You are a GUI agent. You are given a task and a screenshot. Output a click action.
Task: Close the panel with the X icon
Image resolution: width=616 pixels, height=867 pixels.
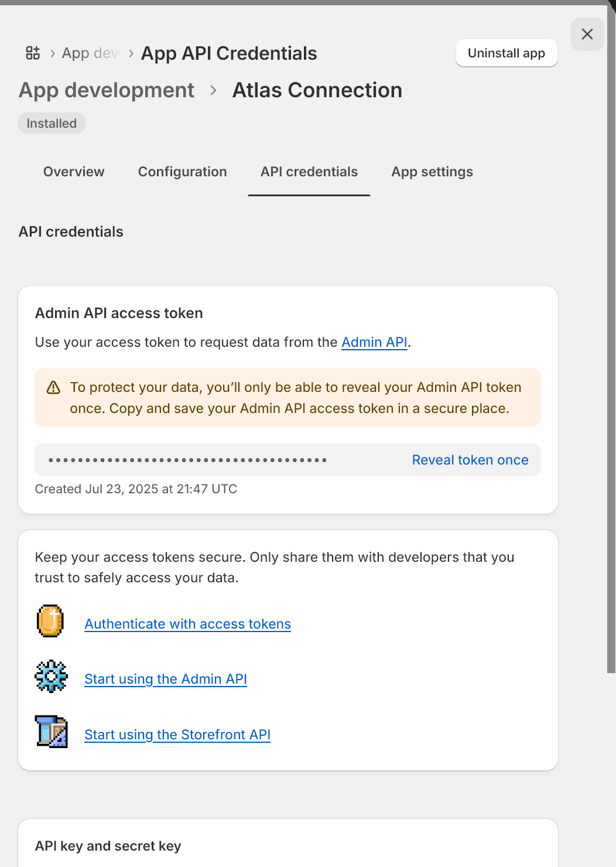pyautogui.click(x=587, y=34)
